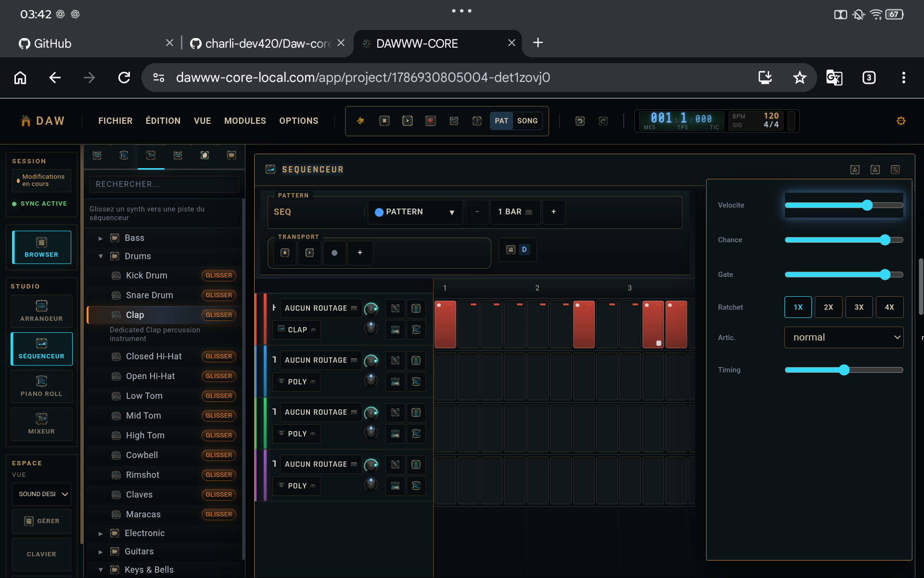Click the Rechercher search field
Image resolution: width=924 pixels, height=578 pixels.
pos(164,184)
